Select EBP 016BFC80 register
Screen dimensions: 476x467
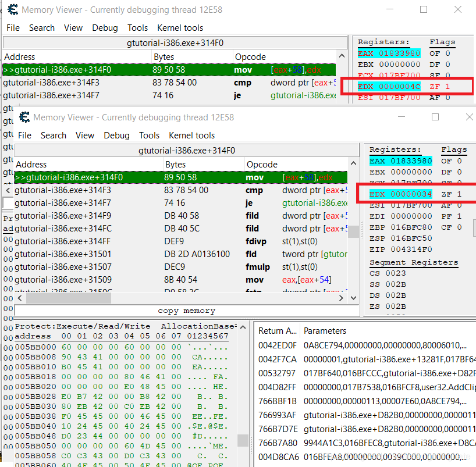pyautogui.click(x=400, y=227)
